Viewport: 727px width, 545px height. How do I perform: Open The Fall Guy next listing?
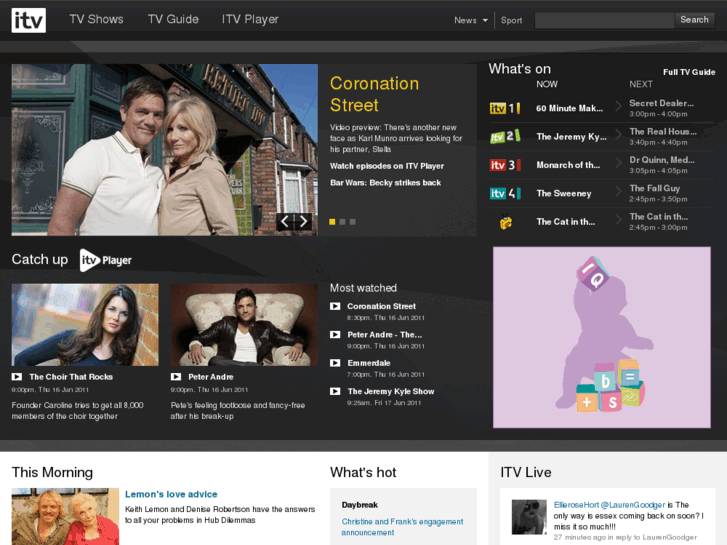tap(654, 188)
